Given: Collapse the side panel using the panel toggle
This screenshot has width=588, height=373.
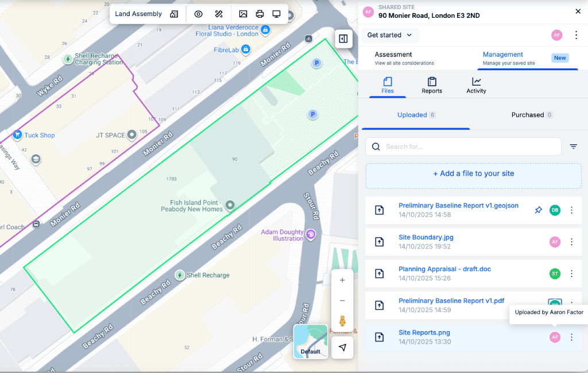Looking at the screenshot, I should (x=343, y=39).
